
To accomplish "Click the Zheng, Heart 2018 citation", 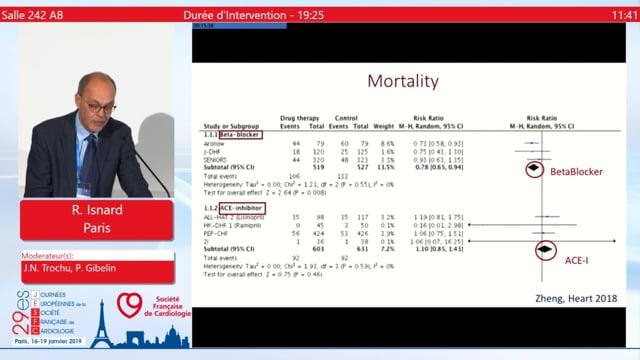I will tap(576, 298).
